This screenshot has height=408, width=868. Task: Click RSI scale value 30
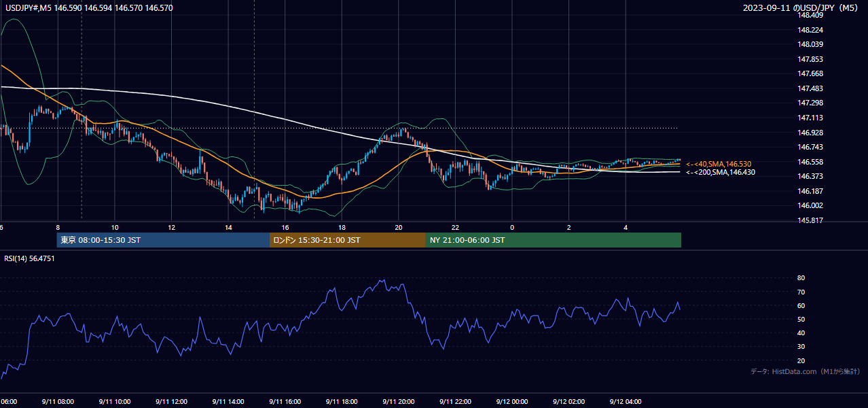[x=801, y=346]
